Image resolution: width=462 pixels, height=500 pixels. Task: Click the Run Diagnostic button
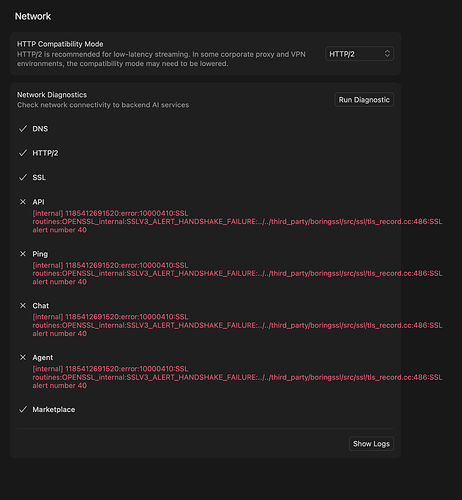point(364,100)
